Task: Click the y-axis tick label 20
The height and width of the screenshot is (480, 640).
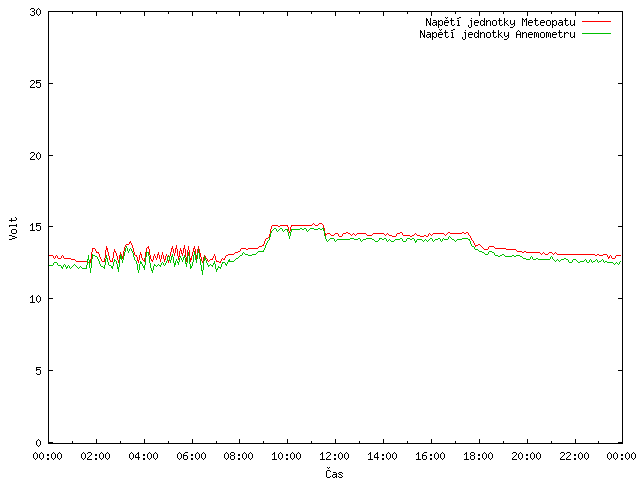Action: pos(36,156)
